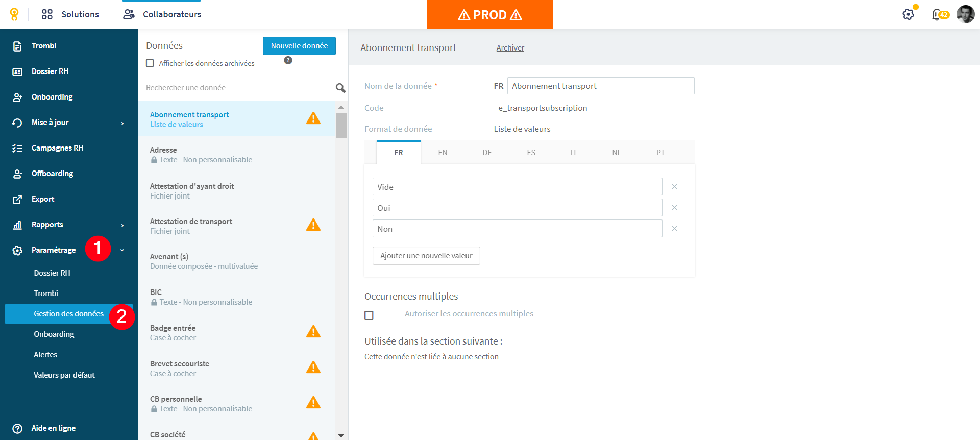Image resolution: width=980 pixels, height=440 pixels.
Task: Switch to the PT language tab
Action: [x=660, y=153]
